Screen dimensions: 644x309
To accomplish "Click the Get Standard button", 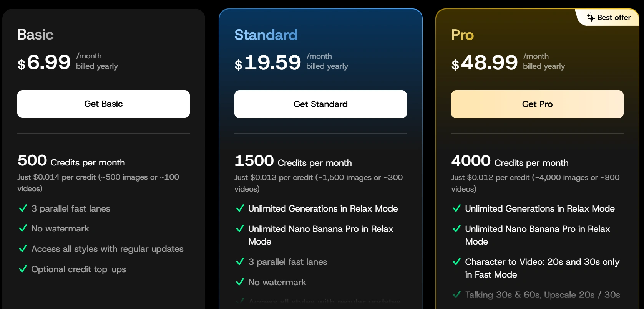I will coord(320,104).
